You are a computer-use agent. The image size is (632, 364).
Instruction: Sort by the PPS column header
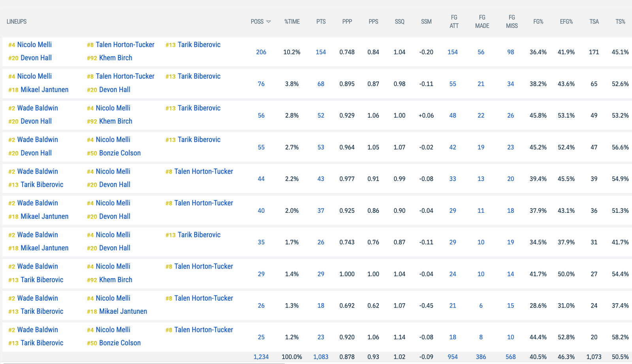[x=373, y=22]
